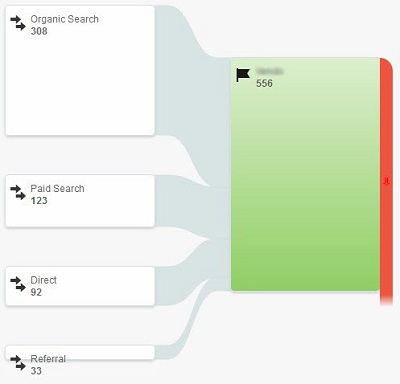Click the red exit bar
Screen dimensions: 400x384
386,182
